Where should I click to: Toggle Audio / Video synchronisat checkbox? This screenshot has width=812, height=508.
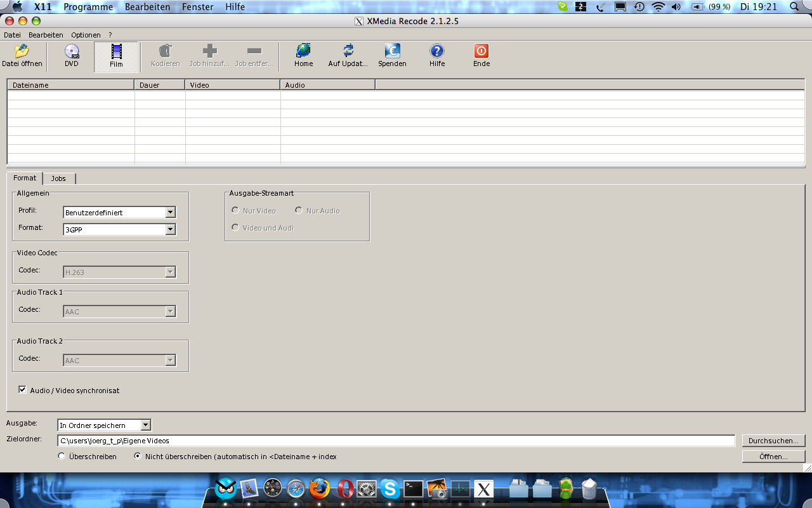23,390
